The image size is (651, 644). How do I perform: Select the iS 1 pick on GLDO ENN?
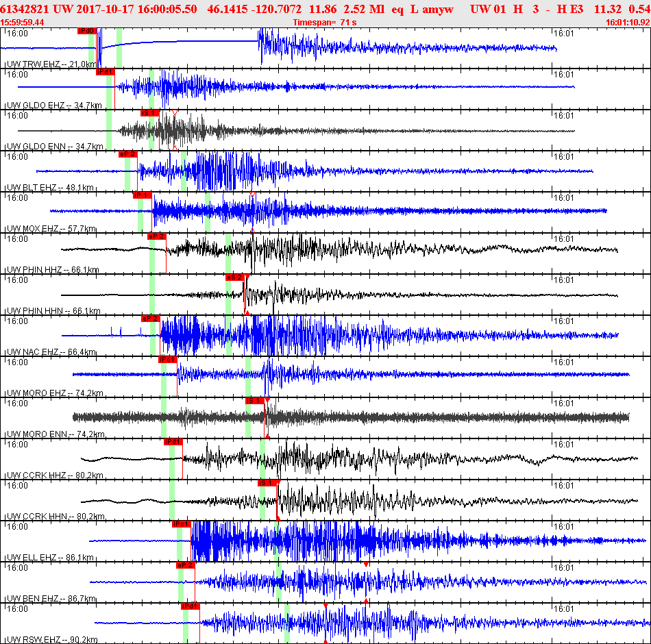click(149, 113)
